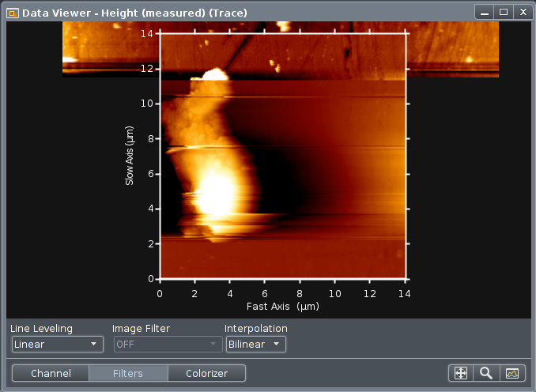The width and height of the screenshot is (536, 392).
Task: Click the pan/move image tool icon
Action: pos(460,373)
